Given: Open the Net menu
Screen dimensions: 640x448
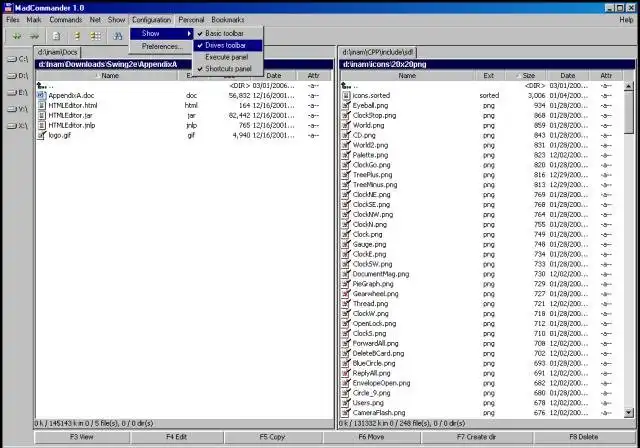Looking at the screenshot, I should 95,20.
